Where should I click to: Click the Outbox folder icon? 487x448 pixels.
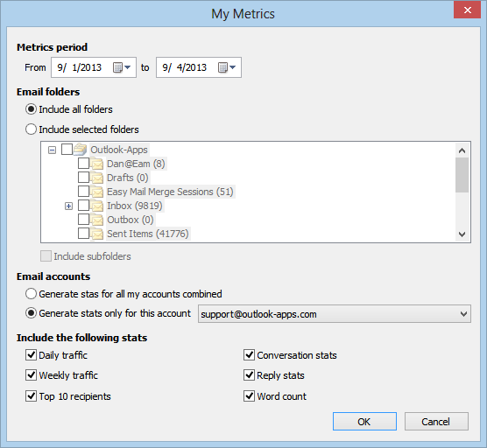coord(96,220)
